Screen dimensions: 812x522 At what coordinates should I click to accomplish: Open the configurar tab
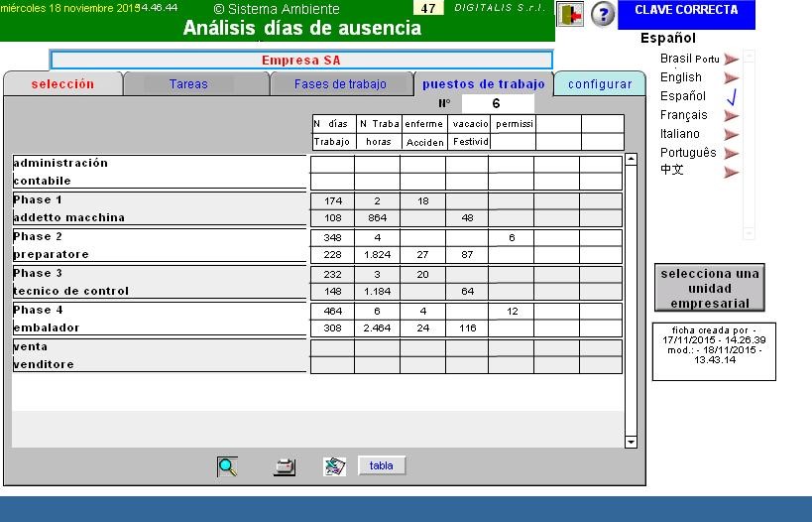[600, 84]
